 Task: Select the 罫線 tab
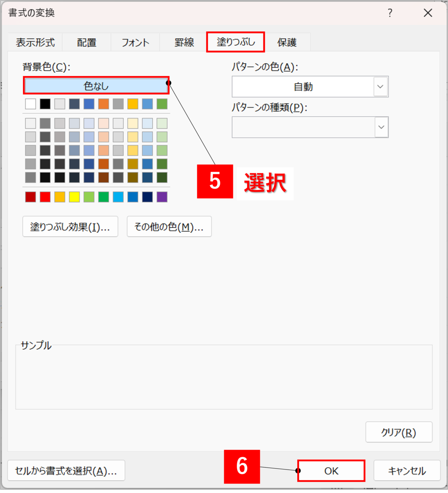point(184,42)
